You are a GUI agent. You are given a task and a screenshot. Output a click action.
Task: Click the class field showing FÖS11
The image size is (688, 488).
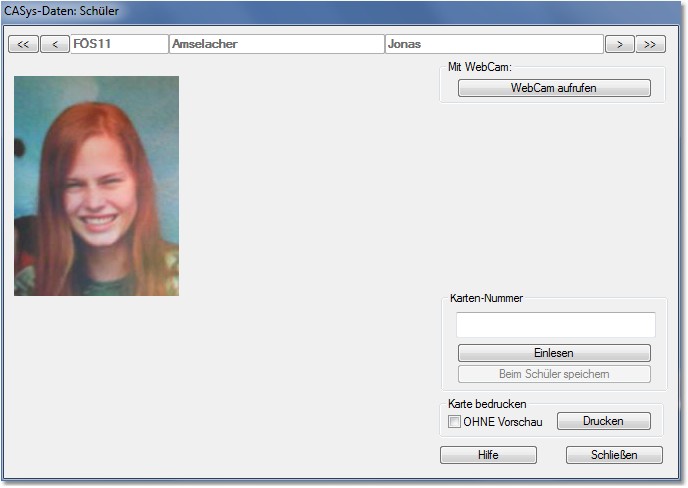(x=119, y=44)
